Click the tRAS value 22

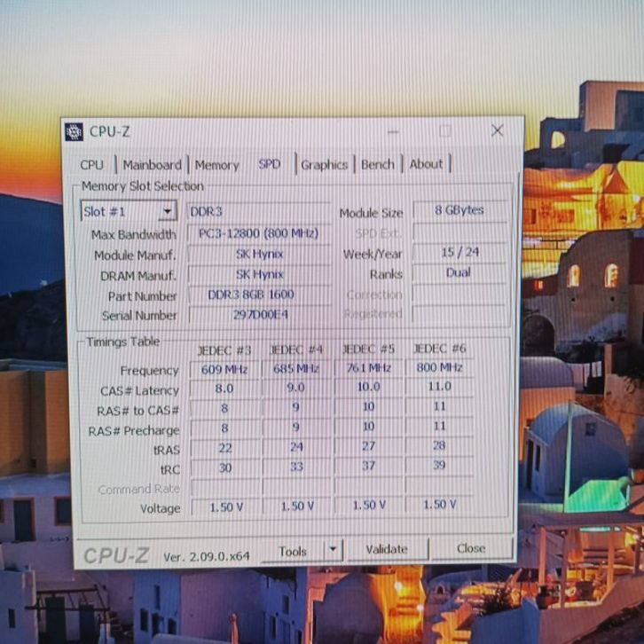point(225,448)
